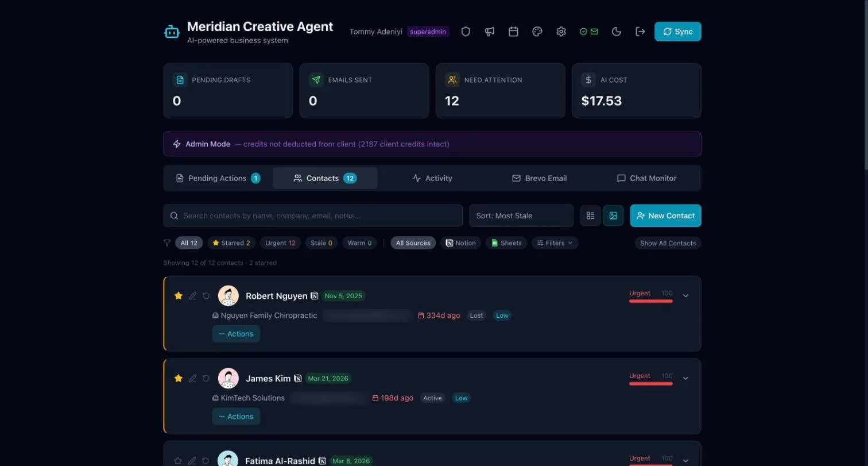The height and width of the screenshot is (466, 868).
Task: Unstar Robert Nguyen contact
Action: click(x=179, y=295)
